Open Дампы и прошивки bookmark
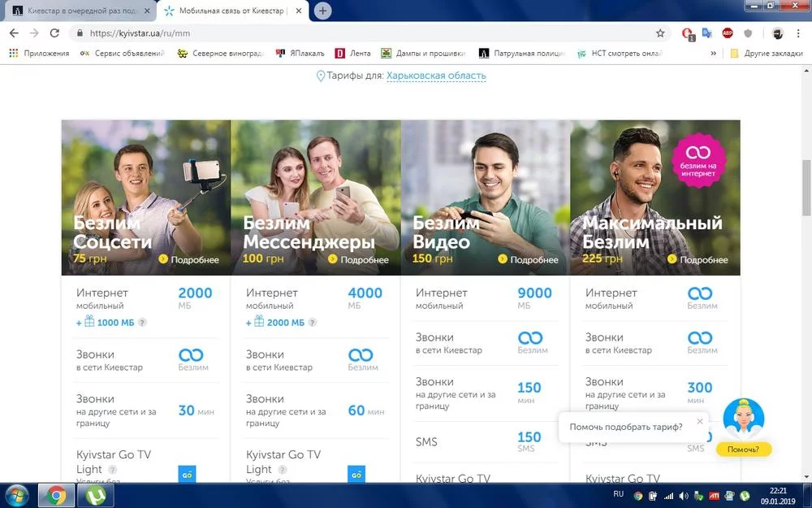 coord(423,53)
